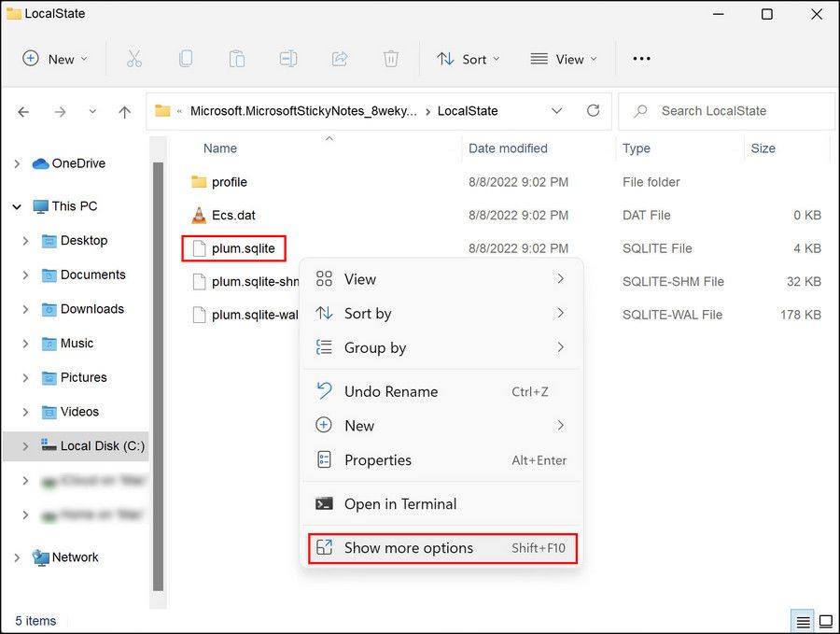Sort by the Type column header

[x=637, y=148]
